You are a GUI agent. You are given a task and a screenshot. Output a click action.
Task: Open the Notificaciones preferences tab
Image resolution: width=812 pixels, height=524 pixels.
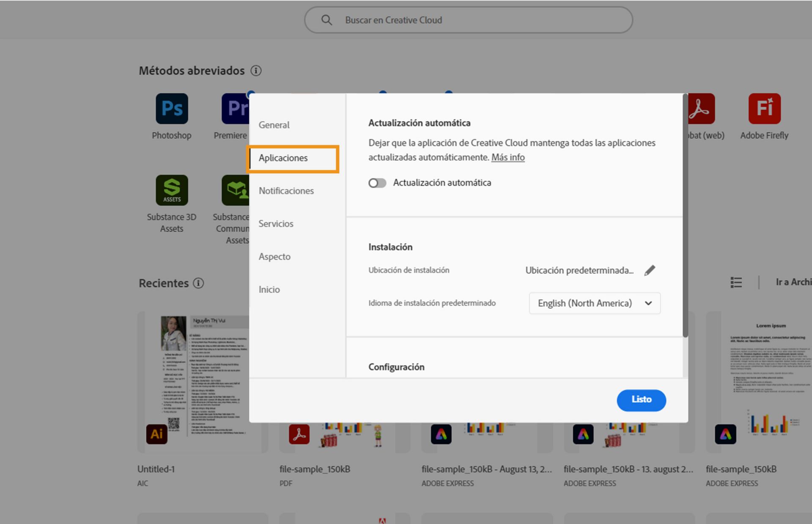click(x=286, y=191)
